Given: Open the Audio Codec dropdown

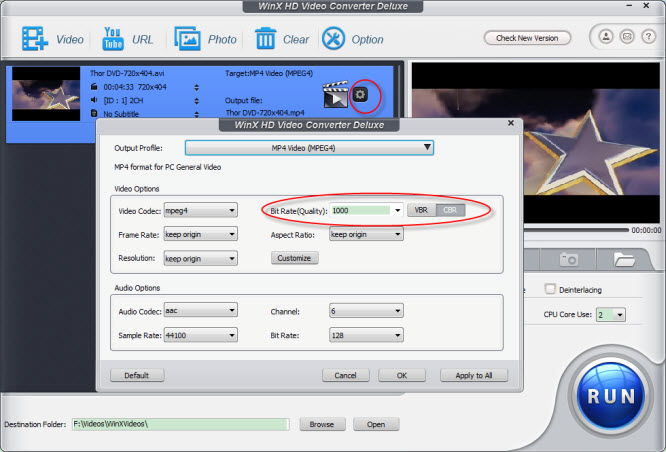Looking at the screenshot, I should coord(200,311).
